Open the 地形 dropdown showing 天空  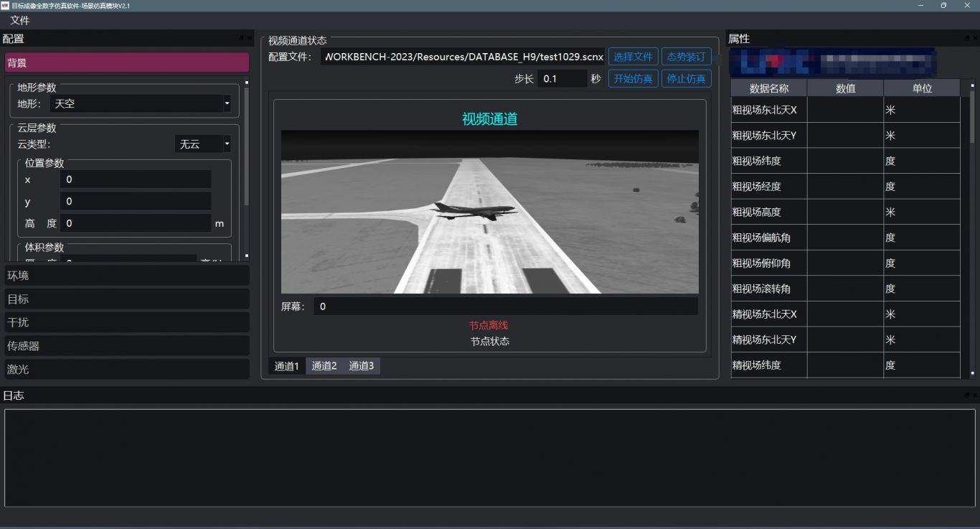tap(141, 103)
